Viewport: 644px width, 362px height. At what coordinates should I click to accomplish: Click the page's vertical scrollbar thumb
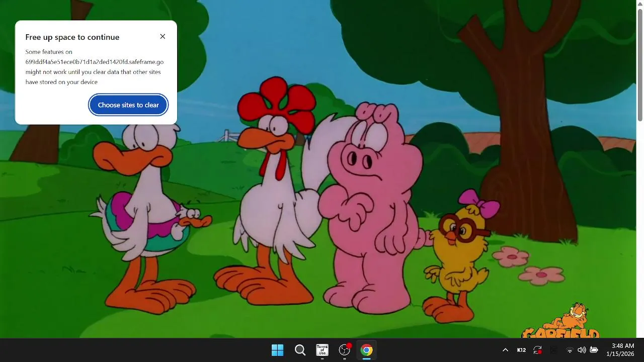pos(640,65)
